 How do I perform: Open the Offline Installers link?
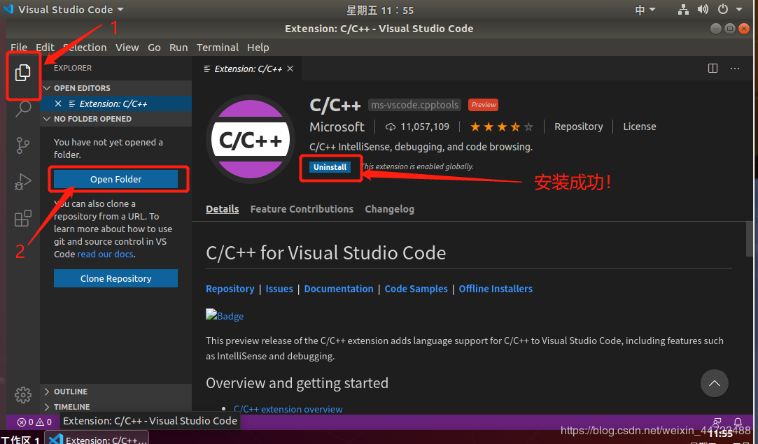[496, 289]
